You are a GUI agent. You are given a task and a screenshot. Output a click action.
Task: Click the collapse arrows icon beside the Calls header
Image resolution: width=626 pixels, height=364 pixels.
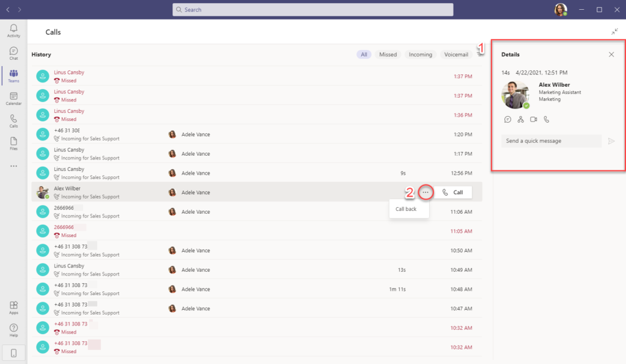614,32
